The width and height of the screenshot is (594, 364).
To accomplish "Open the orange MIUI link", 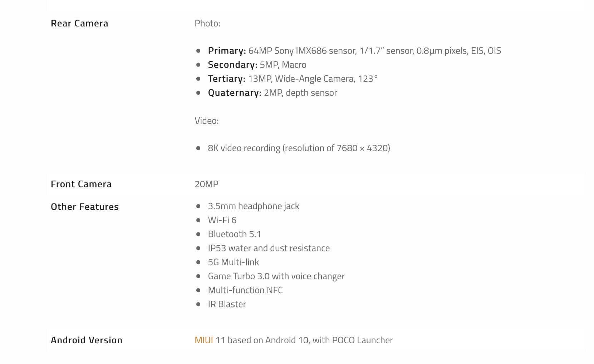I will coord(203,340).
